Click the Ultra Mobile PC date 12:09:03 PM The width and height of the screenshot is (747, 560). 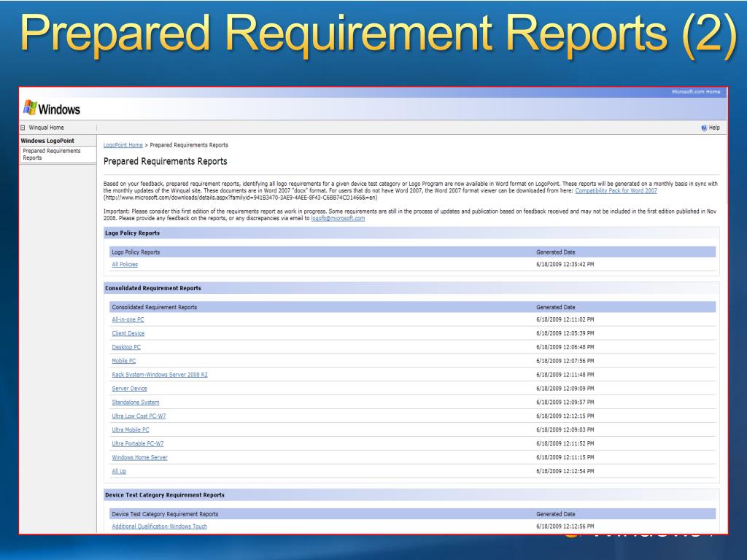coord(565,430)
